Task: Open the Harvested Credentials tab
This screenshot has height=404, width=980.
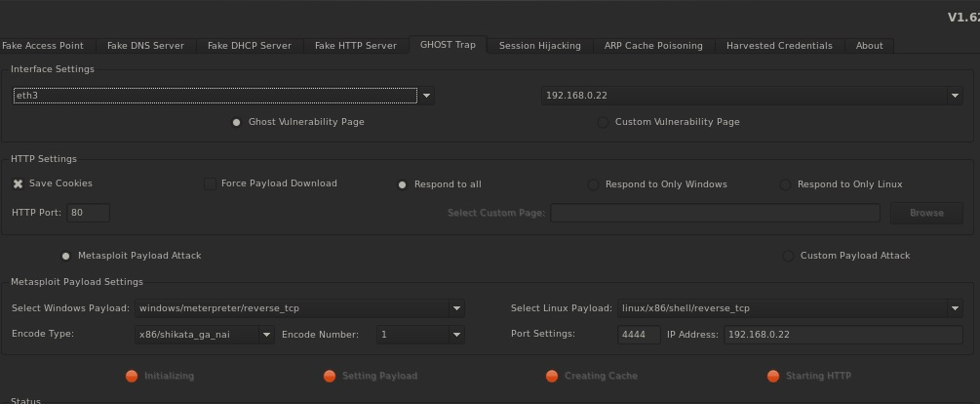Action: point(778,46)
